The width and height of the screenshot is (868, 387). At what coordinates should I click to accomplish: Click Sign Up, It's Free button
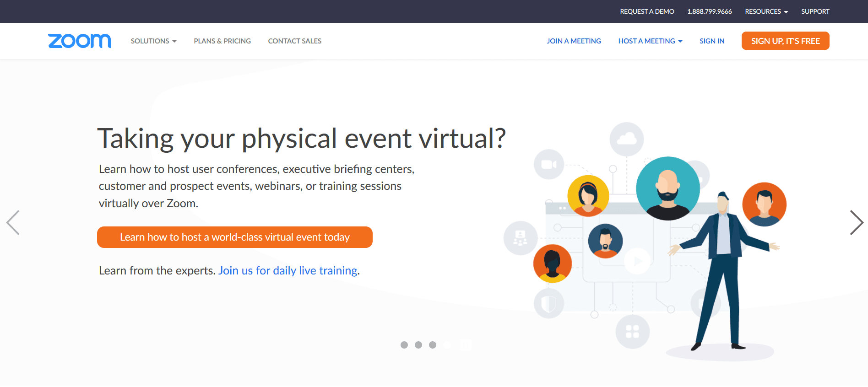click(786, 41)
